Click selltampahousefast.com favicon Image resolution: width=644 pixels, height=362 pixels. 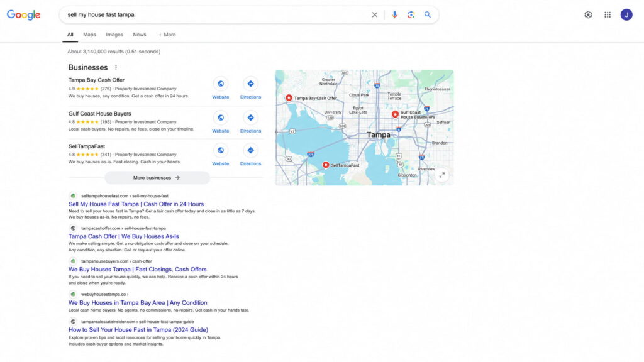[x=73, y=196]
